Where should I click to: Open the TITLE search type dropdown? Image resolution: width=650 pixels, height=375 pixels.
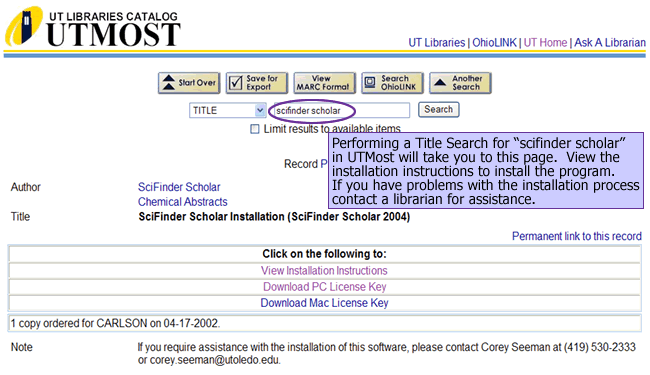point(228,110)
